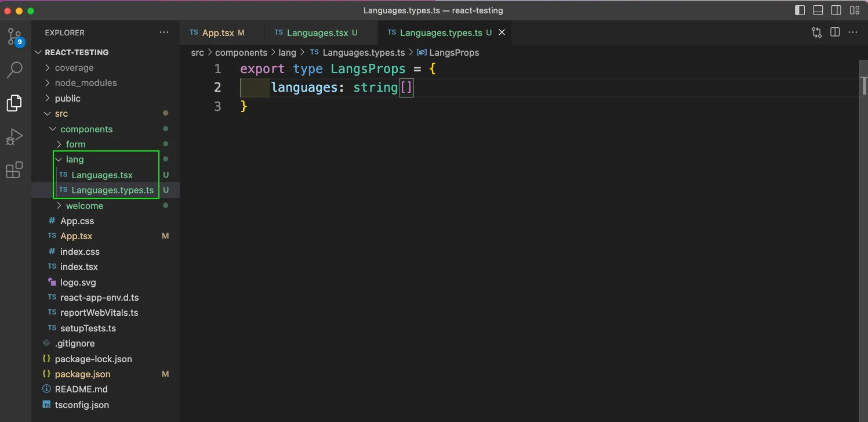Open logo.svg file
The height and width of the screenshot is (422, 868).
[x=106, y=283]
